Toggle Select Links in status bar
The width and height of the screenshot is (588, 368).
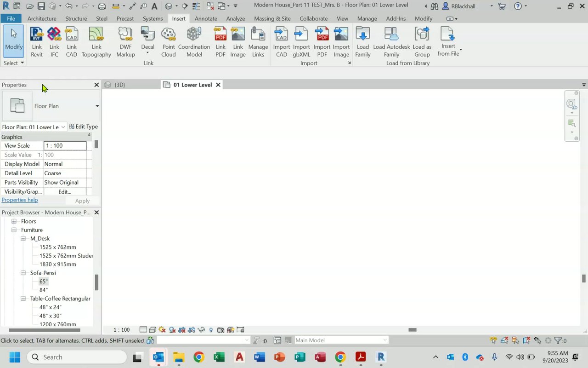coord(494,340)
